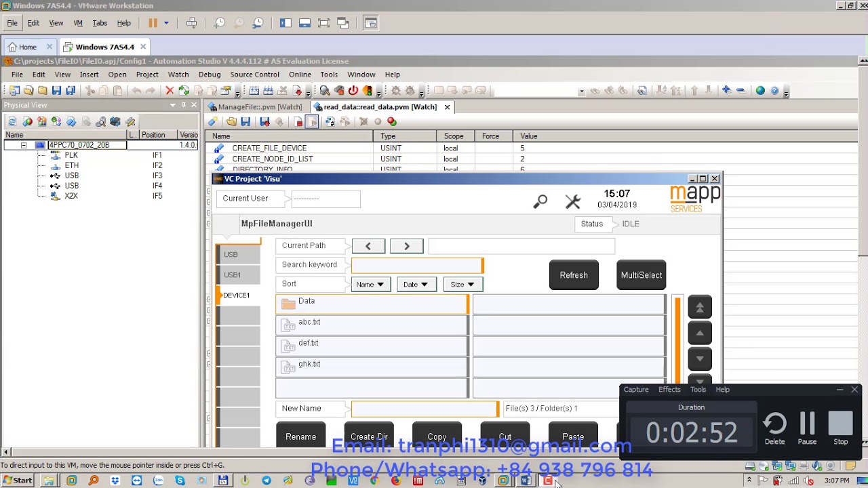The width and height of the screenshot is (868, 488).
Task: Click the Rename button
Action: (x=300, y=435)
